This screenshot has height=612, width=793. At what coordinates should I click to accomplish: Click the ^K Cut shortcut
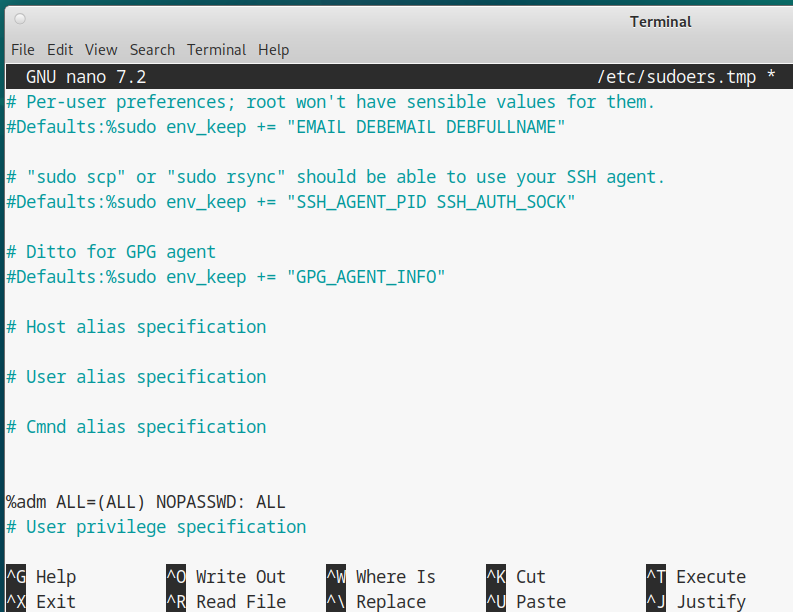pos(516,577)
